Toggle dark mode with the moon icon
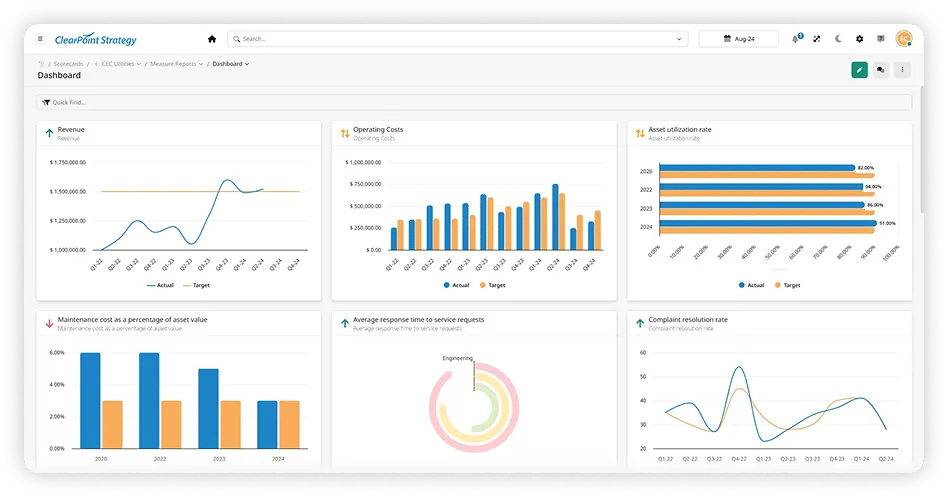The height and width of the screenshot is (497, 948). 838,39
